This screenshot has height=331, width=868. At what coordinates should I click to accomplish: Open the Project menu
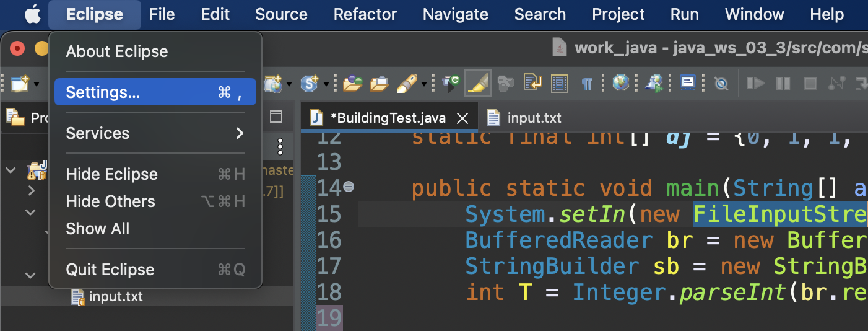click(618, 14)
